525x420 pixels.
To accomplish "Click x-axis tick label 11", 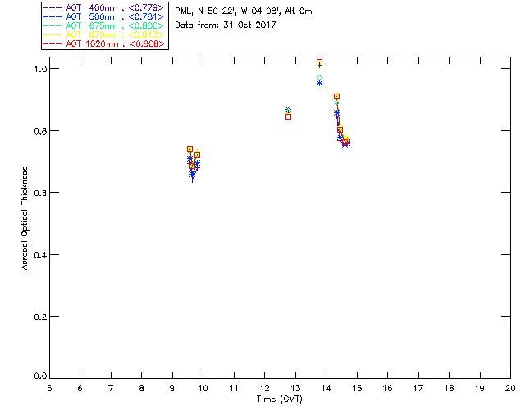I will (234, 388).
